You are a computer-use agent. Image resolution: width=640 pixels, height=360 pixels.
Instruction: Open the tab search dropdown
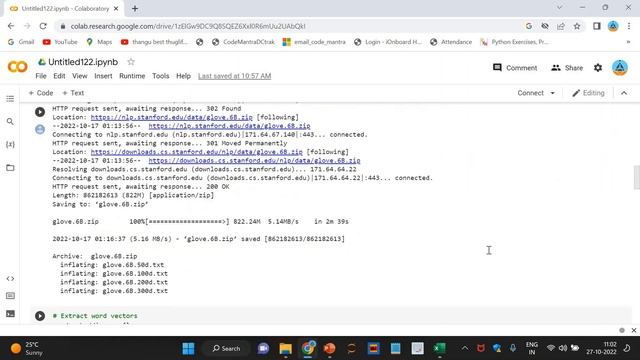point(560,7)
